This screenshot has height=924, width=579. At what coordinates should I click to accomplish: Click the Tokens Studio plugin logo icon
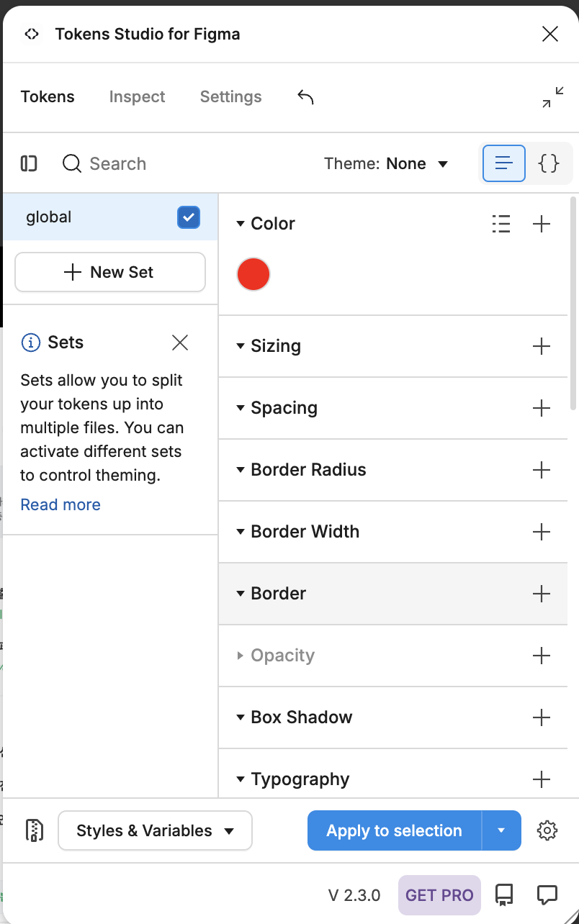coord(31,34)
